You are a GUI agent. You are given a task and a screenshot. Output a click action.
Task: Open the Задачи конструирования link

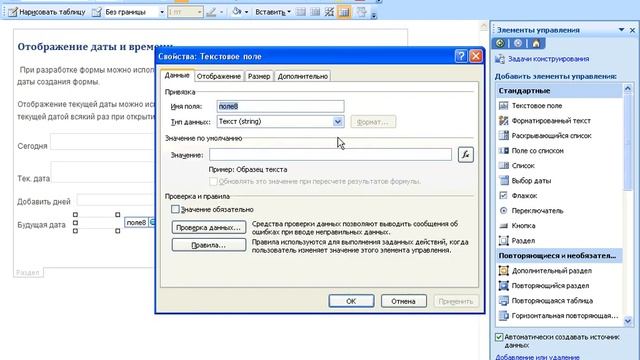pyautogui.click(x=548, y=59)
